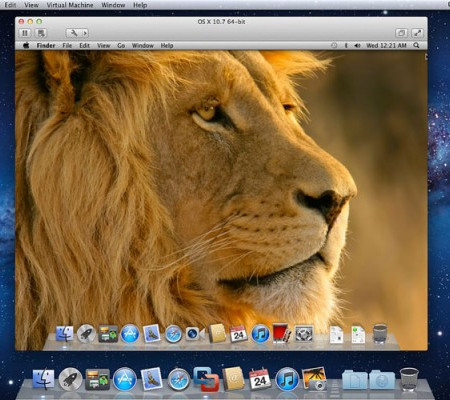Click Wed 12:21 AM clock in guest
This screenshot has height=400, width=450.
(386, 46)
